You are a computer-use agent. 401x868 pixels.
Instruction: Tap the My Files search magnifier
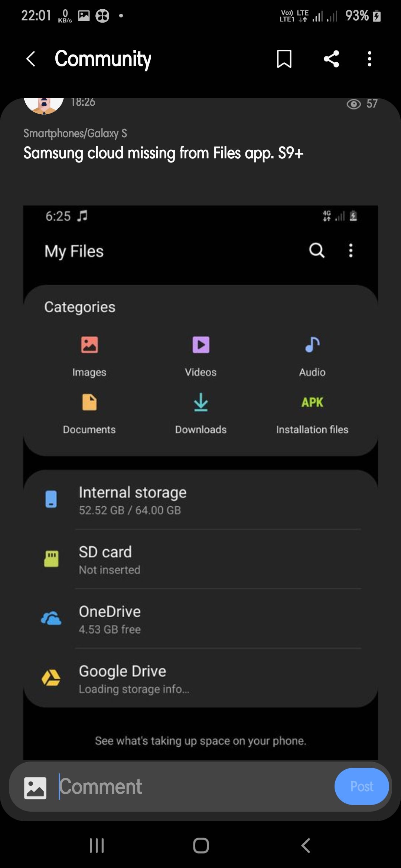tap(317, 250)
